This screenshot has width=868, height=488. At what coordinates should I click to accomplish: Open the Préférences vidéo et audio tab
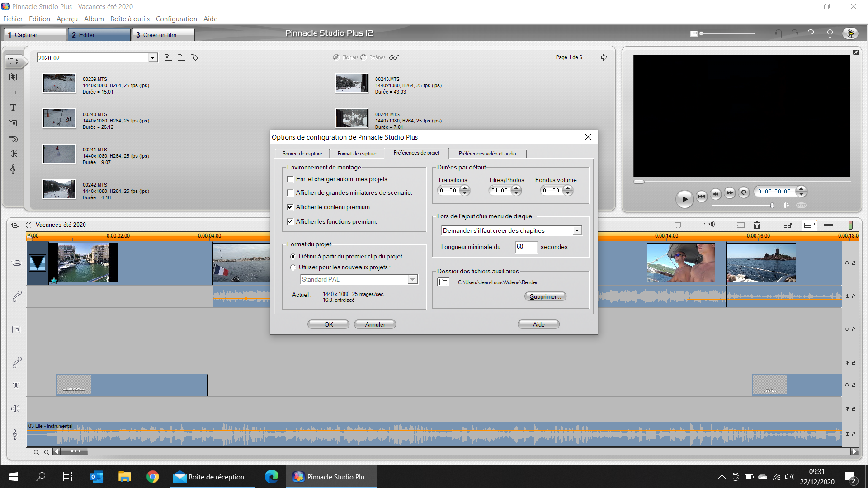(x=487, y=154)
